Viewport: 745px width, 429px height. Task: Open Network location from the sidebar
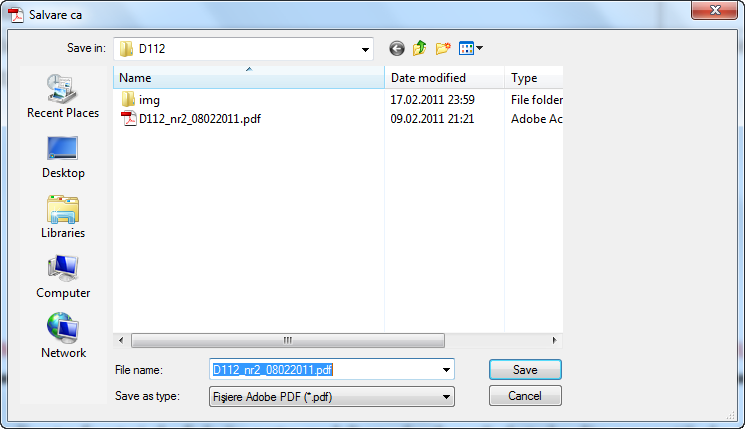pyautogui.click(x=63, y=336)
